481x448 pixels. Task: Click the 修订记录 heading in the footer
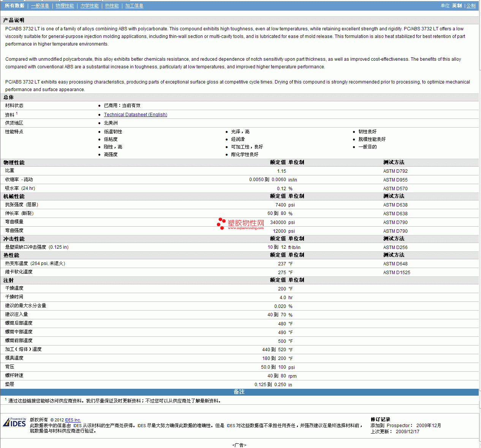(x=381, y=420)
